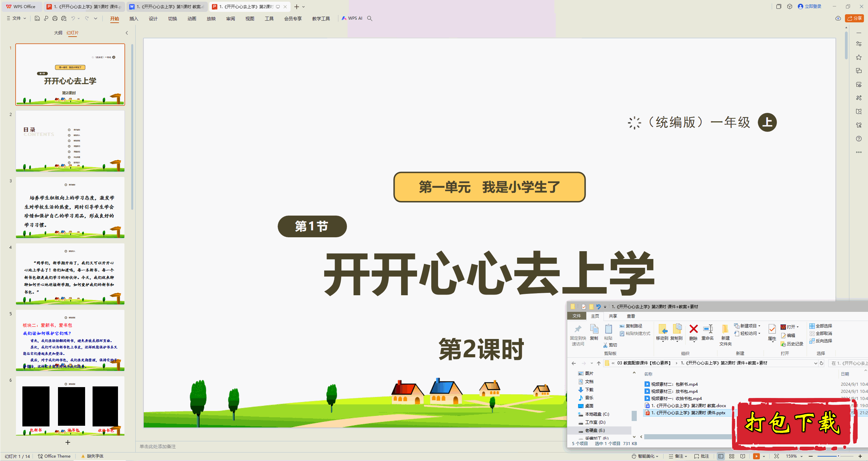This screenshot has height=461, width=868.
Task: Click orange Share (分享) button
Action: click(854, 18)
